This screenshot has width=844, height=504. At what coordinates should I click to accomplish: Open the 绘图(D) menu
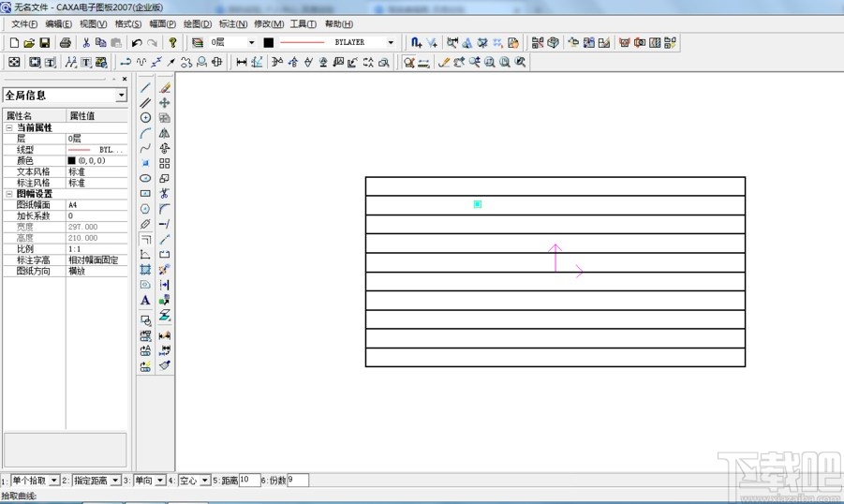pyautogui.click(x=198, y=23)
